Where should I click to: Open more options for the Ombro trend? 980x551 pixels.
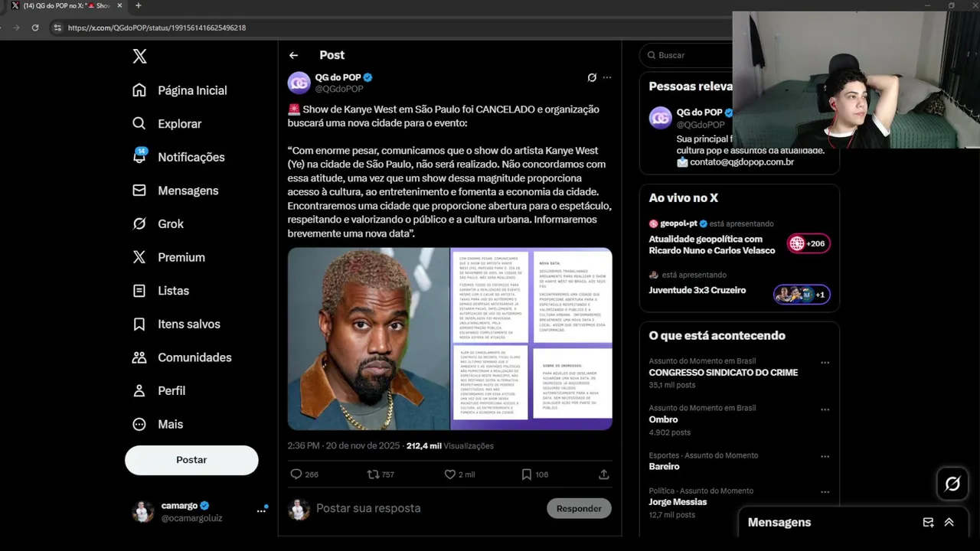(825, 409)
